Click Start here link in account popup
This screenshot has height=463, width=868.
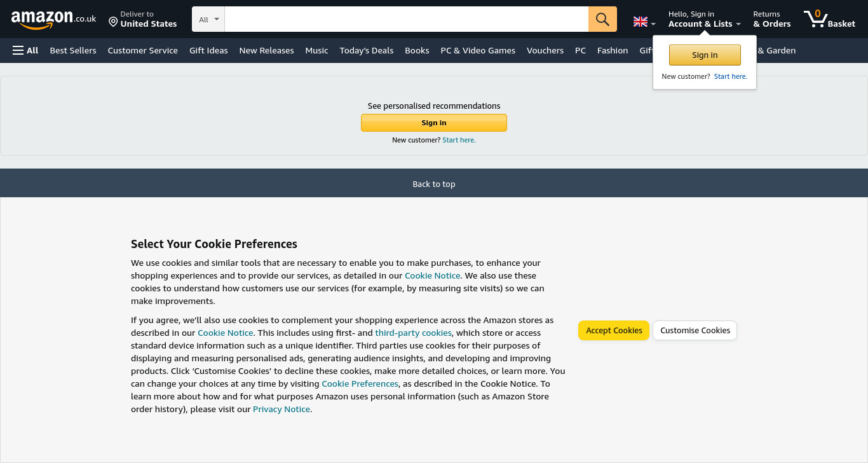[x=731, y=76]
